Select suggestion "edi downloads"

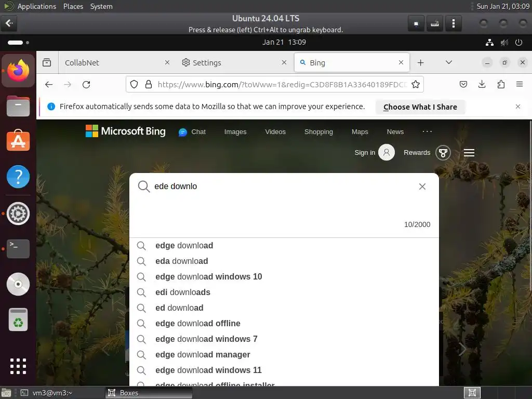click(284, 292)
